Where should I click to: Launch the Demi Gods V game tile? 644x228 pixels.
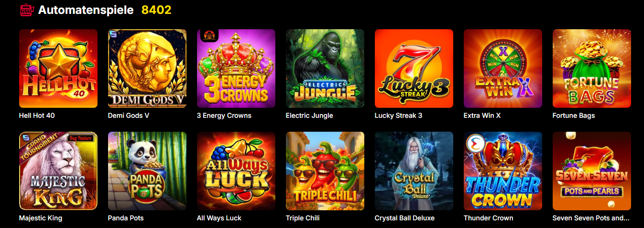(147, 68)
